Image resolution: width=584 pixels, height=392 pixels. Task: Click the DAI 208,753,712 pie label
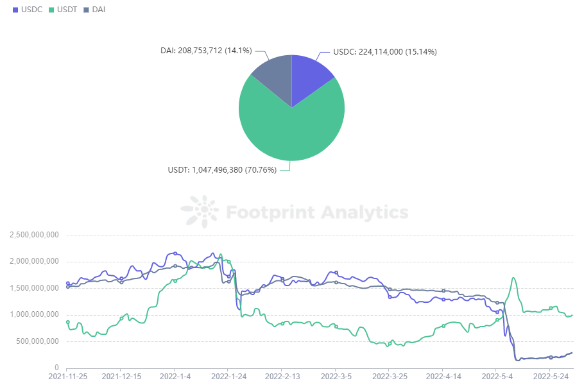coord(206,51)
